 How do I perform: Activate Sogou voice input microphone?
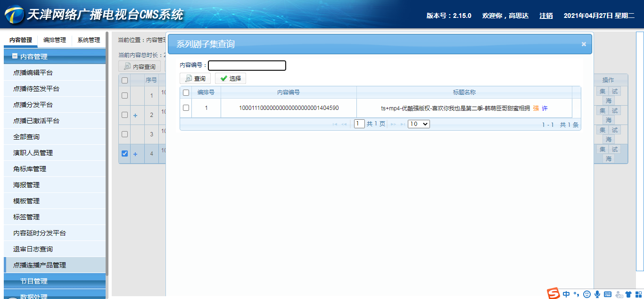[597, 294]
